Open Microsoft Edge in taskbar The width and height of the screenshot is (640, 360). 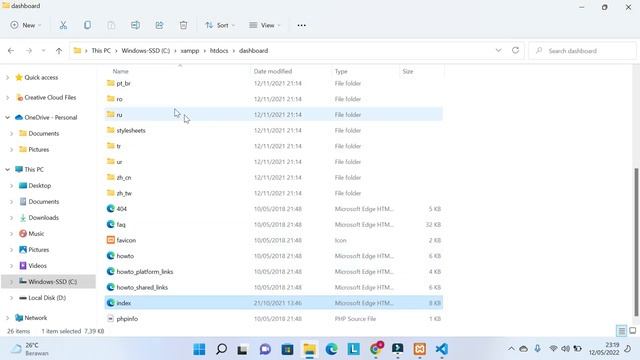[x=331, y=349]
